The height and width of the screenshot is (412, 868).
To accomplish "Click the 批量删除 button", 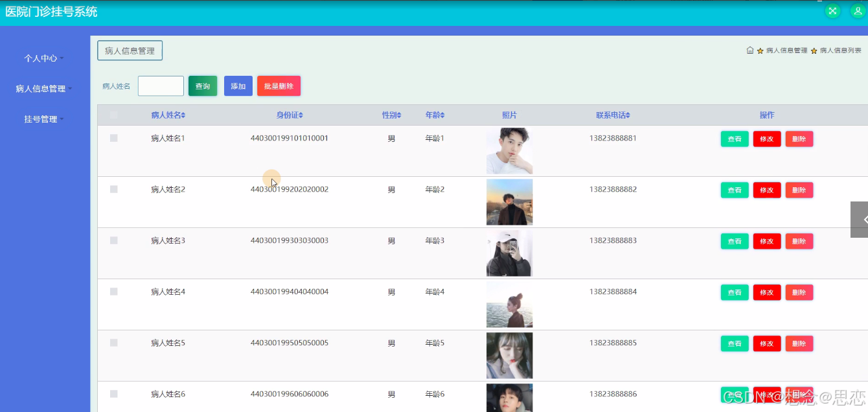I will [279, 86].
